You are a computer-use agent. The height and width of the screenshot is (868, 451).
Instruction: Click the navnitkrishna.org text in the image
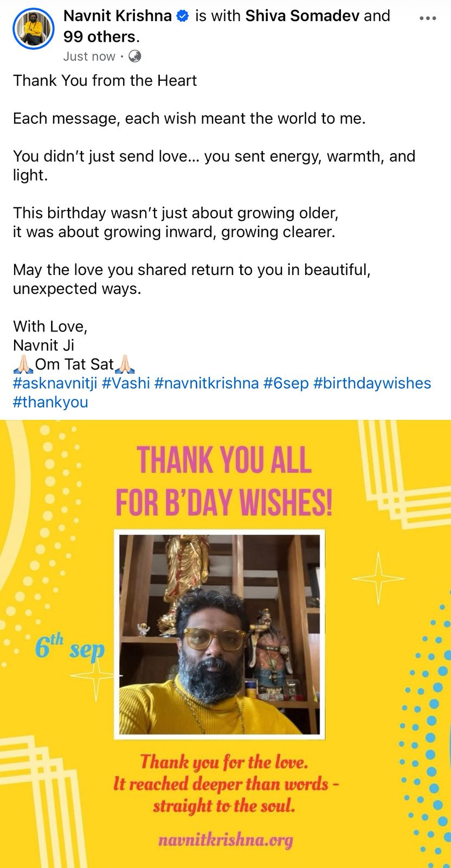(x=225, y=840)
